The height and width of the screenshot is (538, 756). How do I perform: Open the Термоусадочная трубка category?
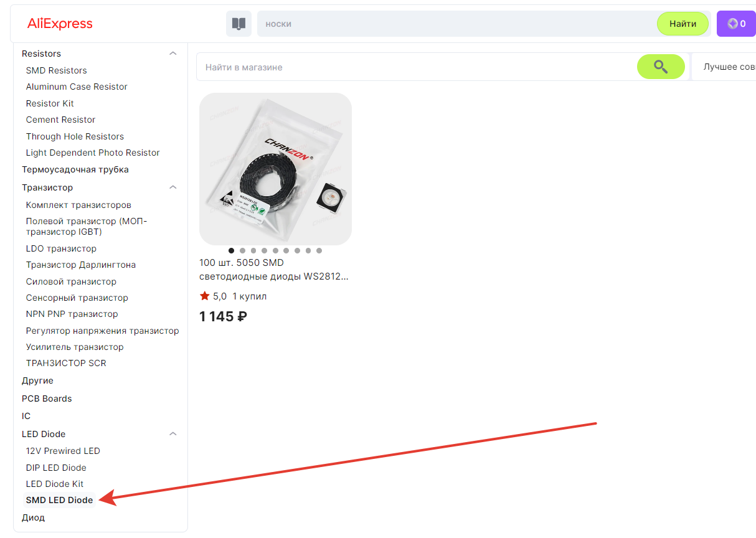point(75,169)
